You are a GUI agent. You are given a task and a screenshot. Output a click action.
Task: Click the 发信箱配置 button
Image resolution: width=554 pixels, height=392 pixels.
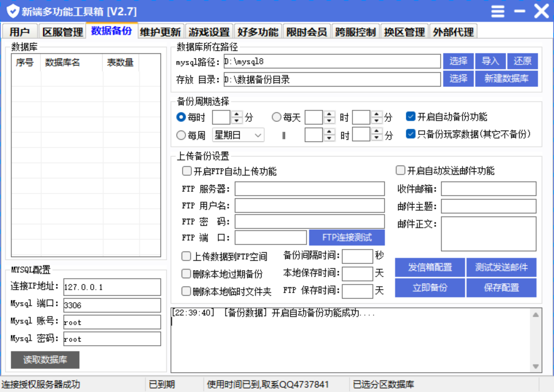click(430, 267)
